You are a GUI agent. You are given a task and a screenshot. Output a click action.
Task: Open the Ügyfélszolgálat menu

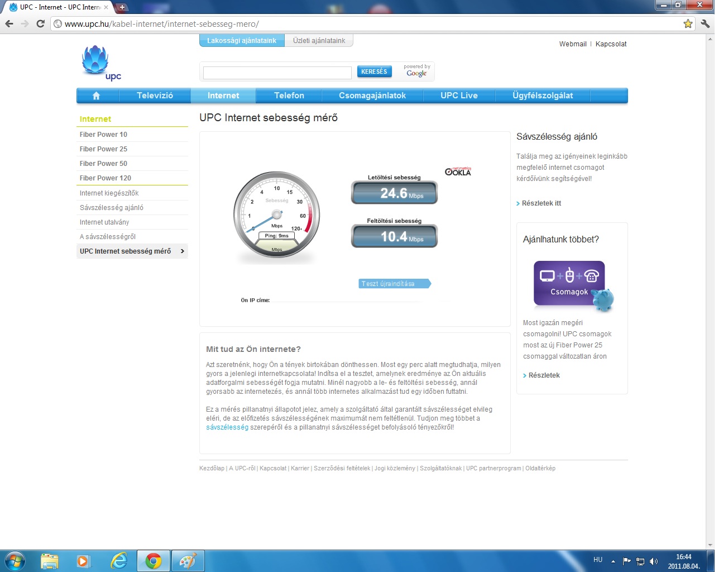[x=543, y=96]
